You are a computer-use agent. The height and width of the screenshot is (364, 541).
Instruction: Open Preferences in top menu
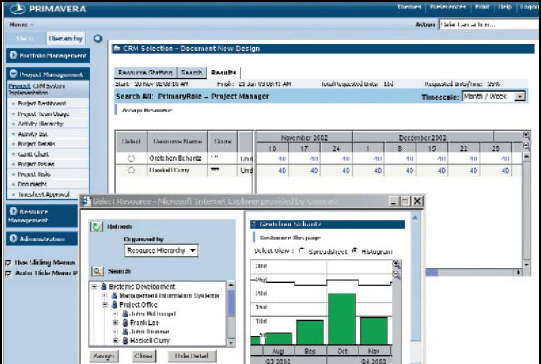tap(448, 7)
